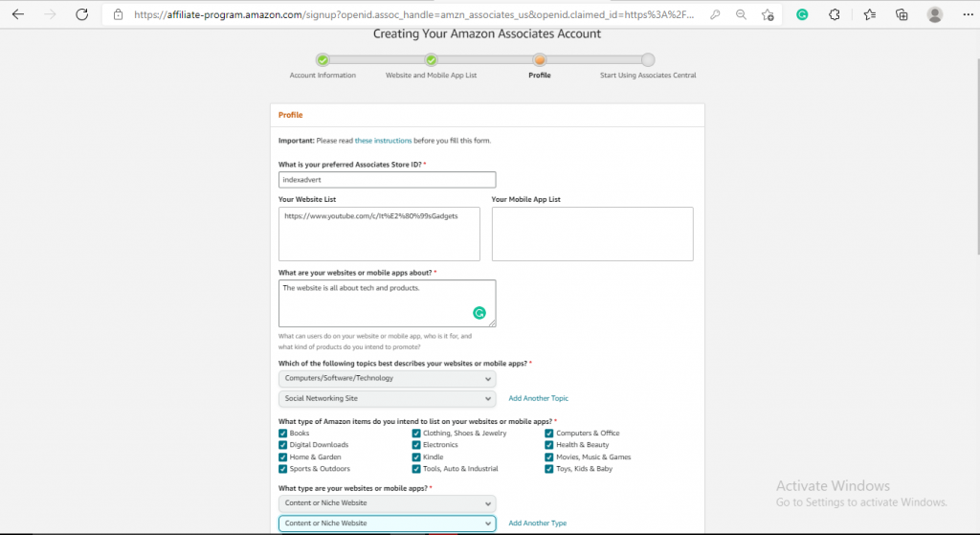Click the Profile step circle
The height and width of the screenshot is (535, 980).
(x=540, y=60)
